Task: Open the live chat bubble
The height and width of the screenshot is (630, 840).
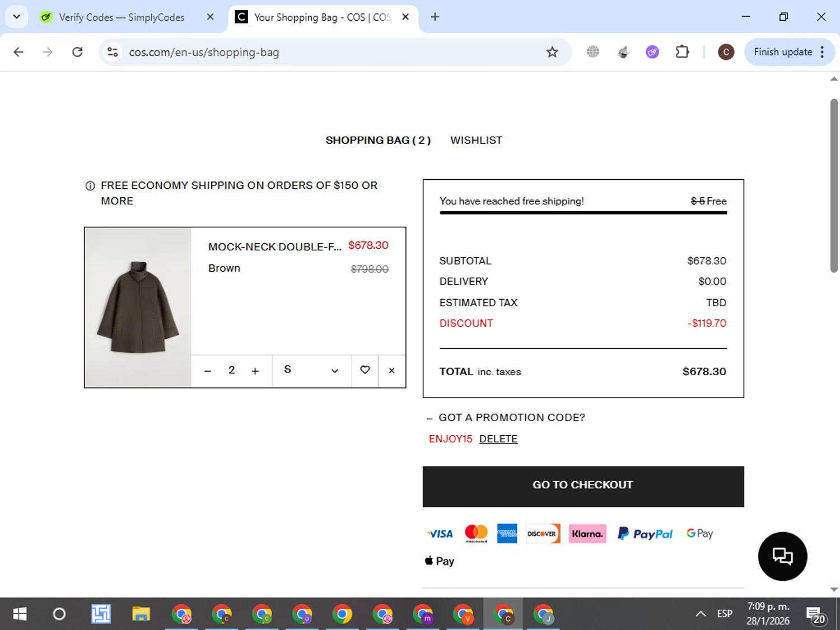Action: pos(782,556)
